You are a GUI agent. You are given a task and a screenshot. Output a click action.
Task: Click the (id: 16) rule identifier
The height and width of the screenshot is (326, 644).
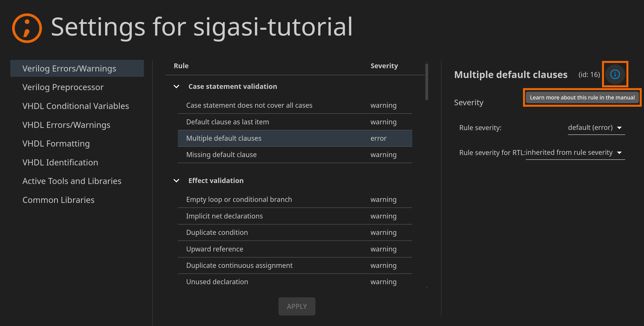[589, 75]
